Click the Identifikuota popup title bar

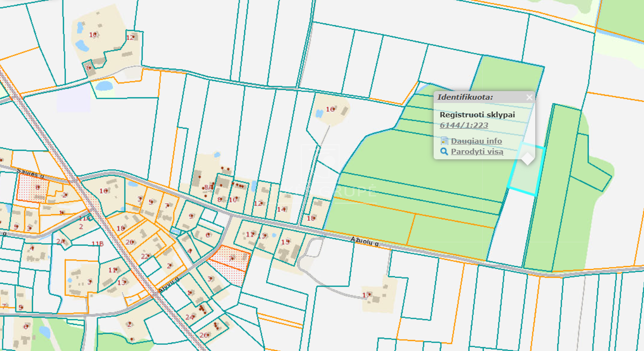click(477, 97)
